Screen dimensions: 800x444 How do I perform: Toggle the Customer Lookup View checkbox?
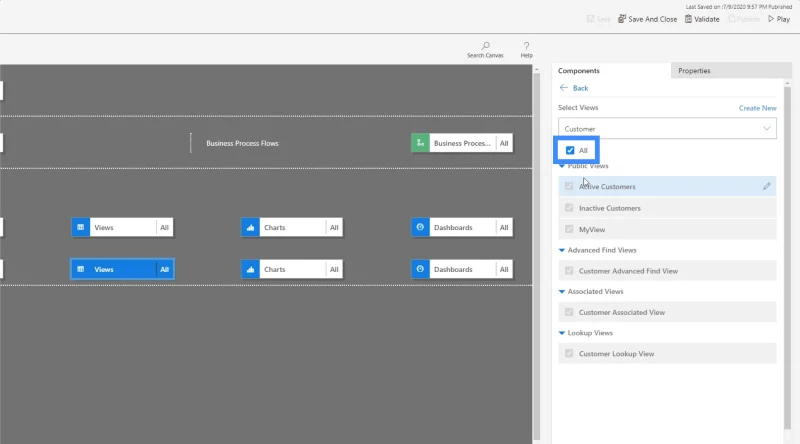click(x=569, y=354)
